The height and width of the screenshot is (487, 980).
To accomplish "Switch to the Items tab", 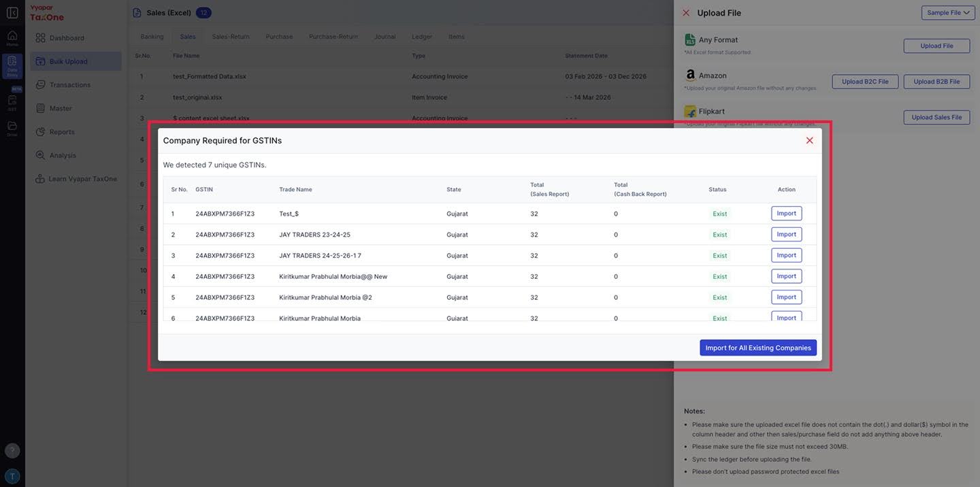I will coord(457,37).
